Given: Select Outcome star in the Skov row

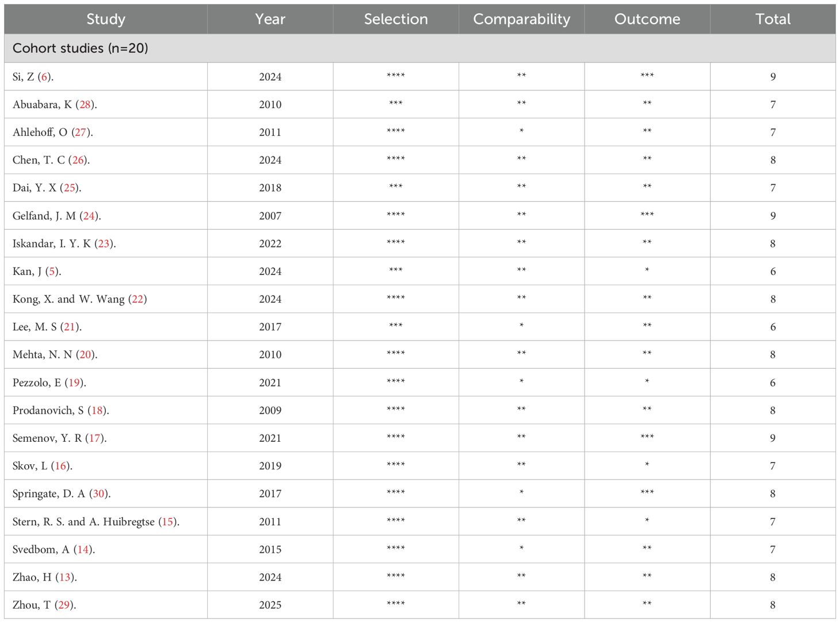Looking at the screenshot, I should (x=647, y=464).
